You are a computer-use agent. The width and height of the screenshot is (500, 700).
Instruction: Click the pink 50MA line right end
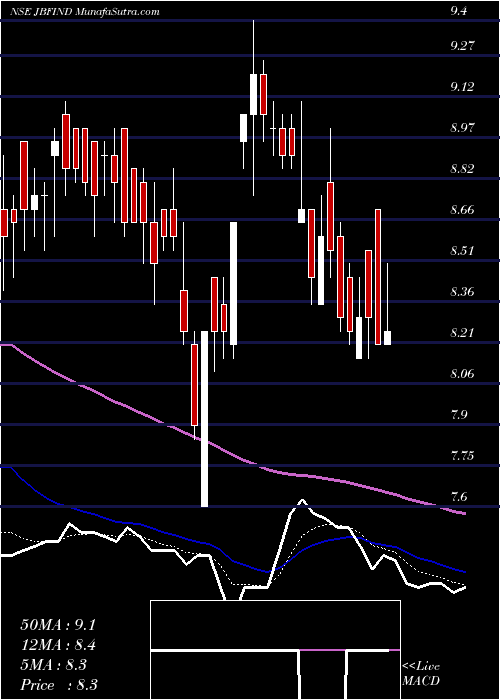pos(464,513)
